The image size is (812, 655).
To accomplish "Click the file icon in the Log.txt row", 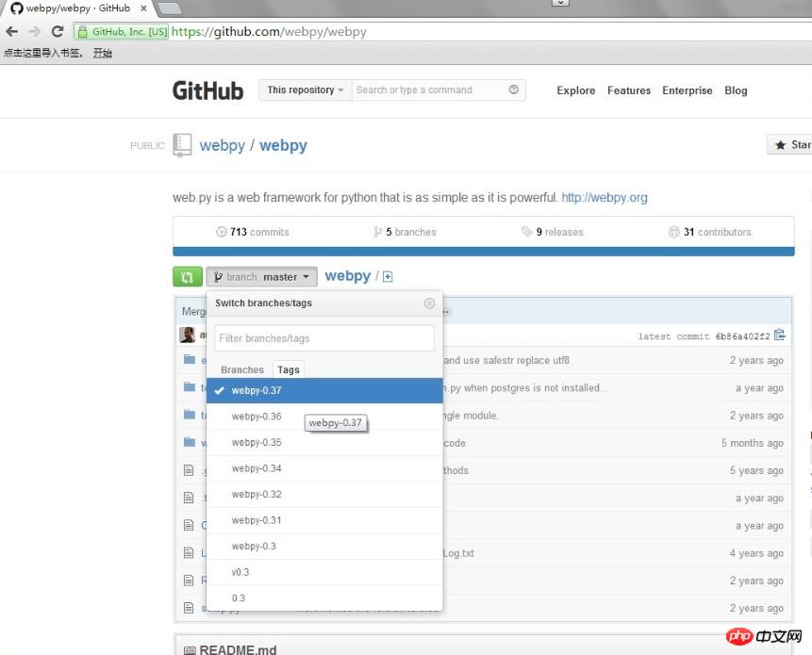I will click(189, 553).
